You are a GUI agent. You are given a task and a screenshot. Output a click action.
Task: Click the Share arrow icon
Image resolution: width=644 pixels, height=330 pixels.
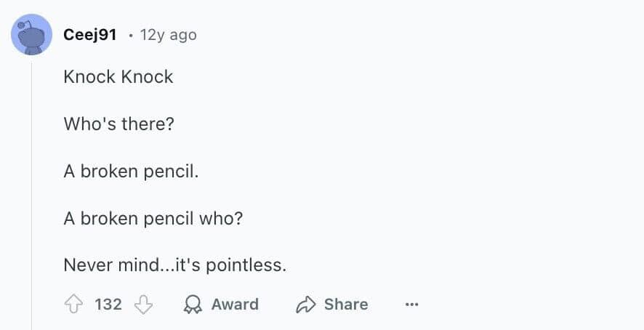pyautogui.click(x=305, y=305)
